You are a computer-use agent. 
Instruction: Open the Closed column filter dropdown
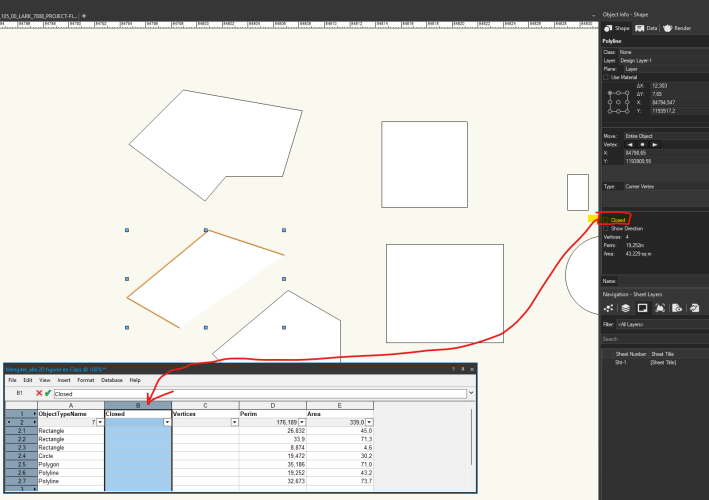(166, 423)
